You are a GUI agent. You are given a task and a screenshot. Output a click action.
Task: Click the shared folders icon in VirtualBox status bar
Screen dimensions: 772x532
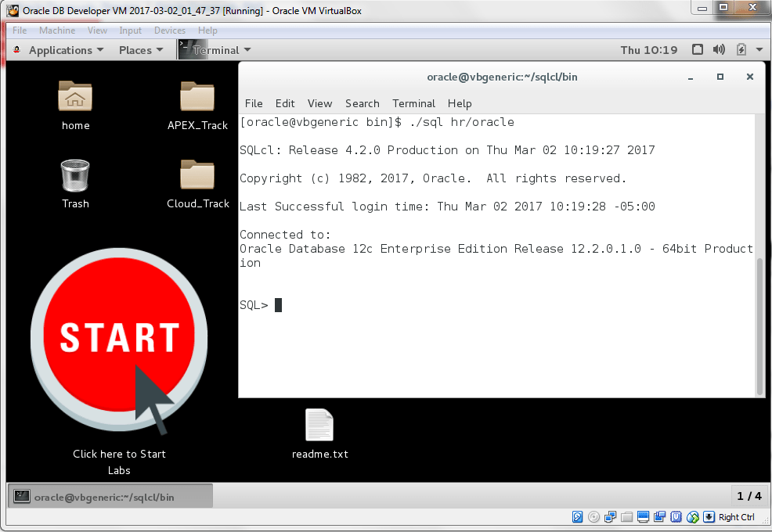[x=626, y=516]
